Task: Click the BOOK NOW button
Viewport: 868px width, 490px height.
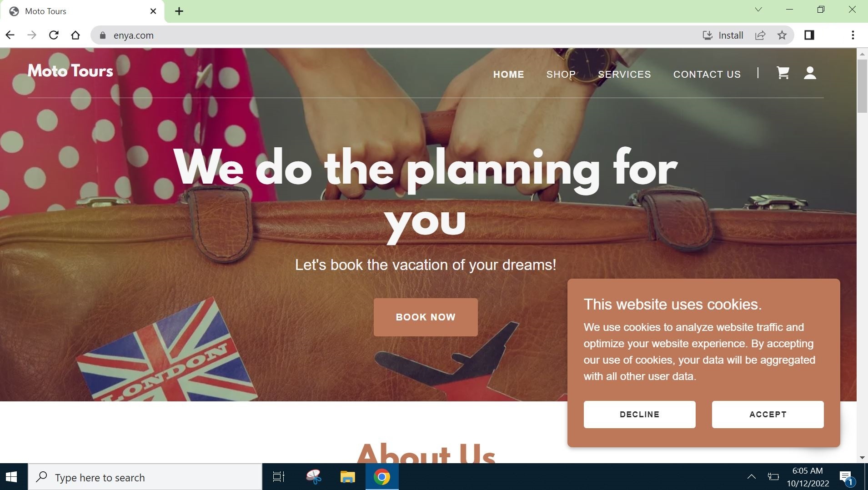Action: 426,317
